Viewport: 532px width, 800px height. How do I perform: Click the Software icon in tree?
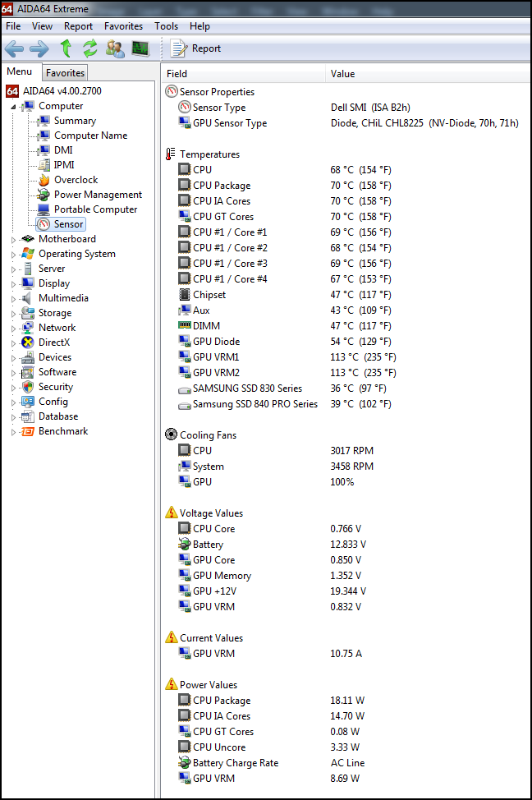click(28, 372)
